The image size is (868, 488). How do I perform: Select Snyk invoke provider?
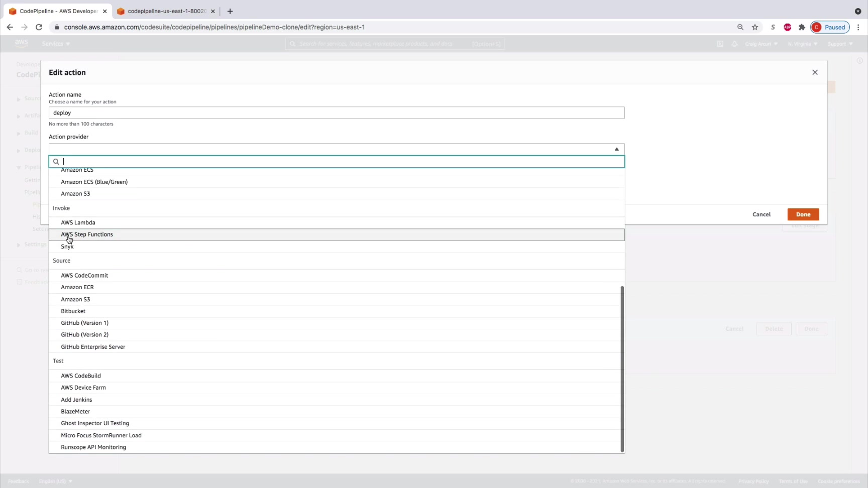(x=337, y=247)
